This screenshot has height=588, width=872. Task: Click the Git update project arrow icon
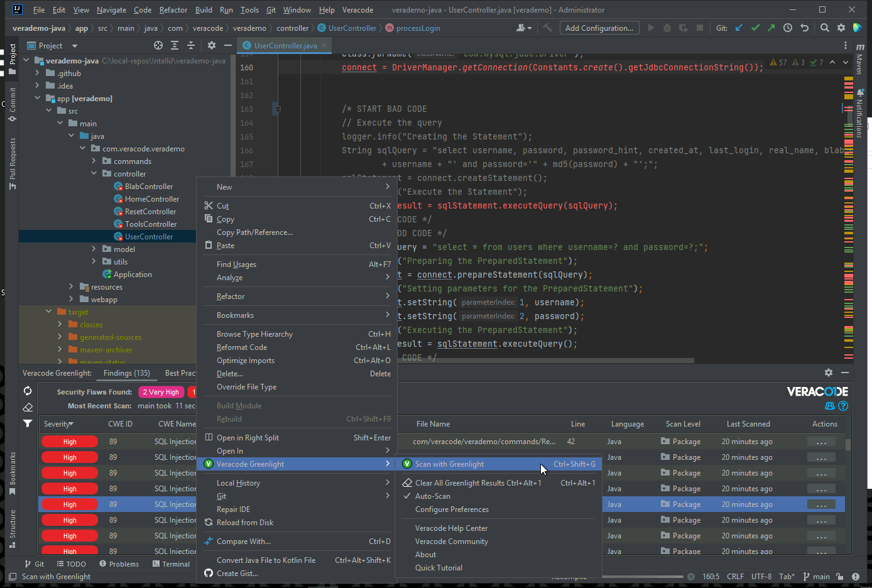739,28
